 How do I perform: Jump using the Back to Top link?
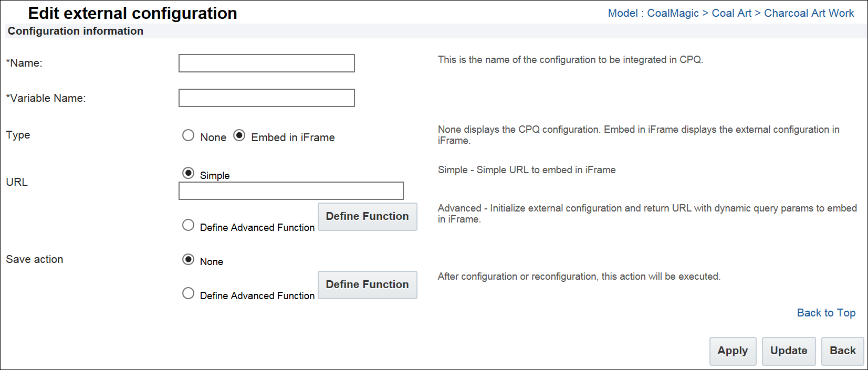tap(826, 313)
